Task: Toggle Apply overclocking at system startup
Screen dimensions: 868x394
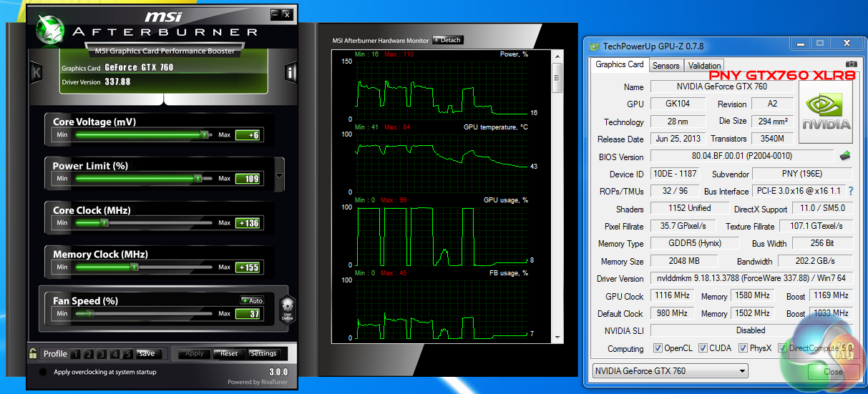Action: (44, 372)
